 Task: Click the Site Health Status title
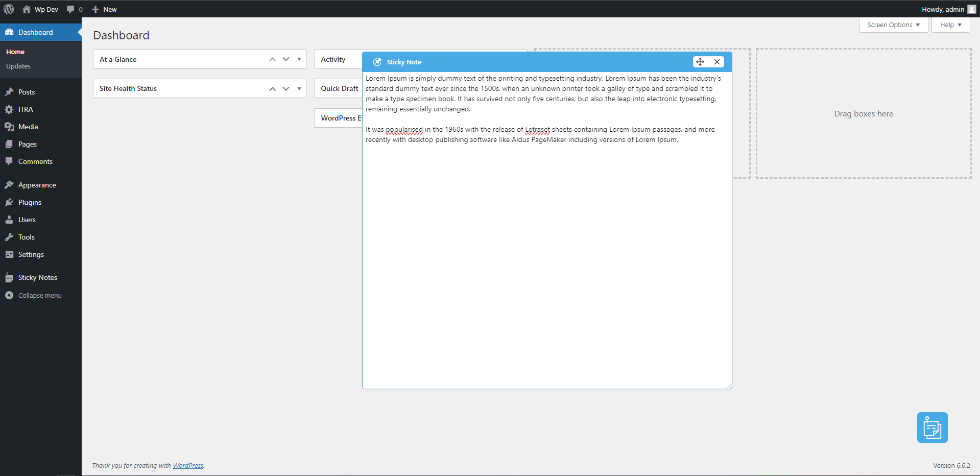click(128, 88)
